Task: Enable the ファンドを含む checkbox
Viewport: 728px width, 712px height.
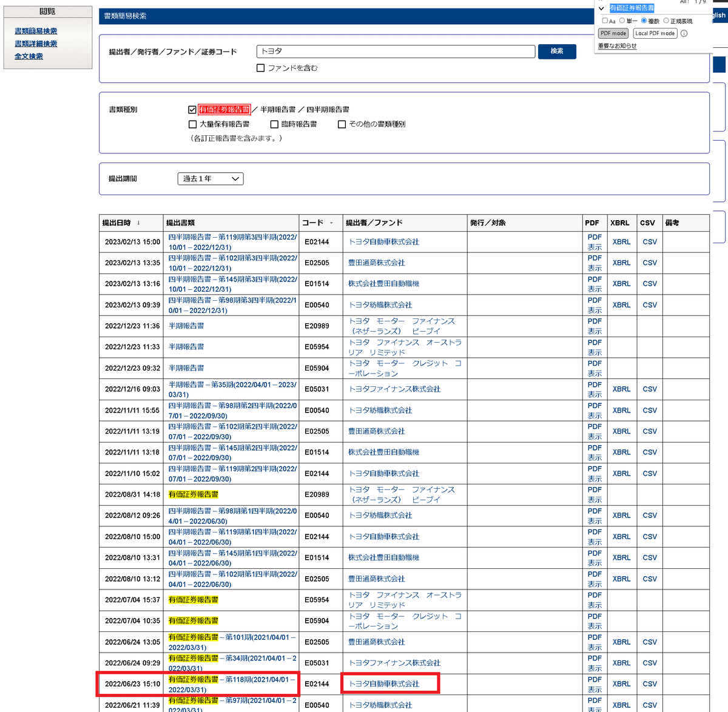Action: point(261,68)
